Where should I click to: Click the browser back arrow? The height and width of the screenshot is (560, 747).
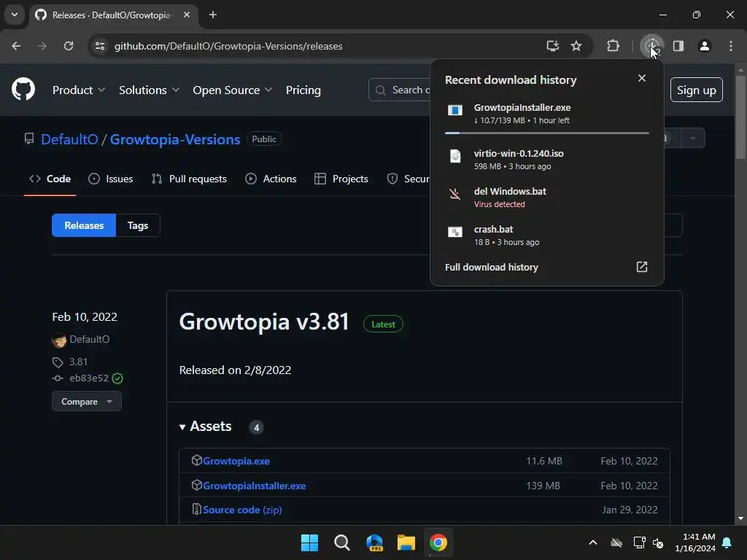pyautogui.click(x=16, y=46)
